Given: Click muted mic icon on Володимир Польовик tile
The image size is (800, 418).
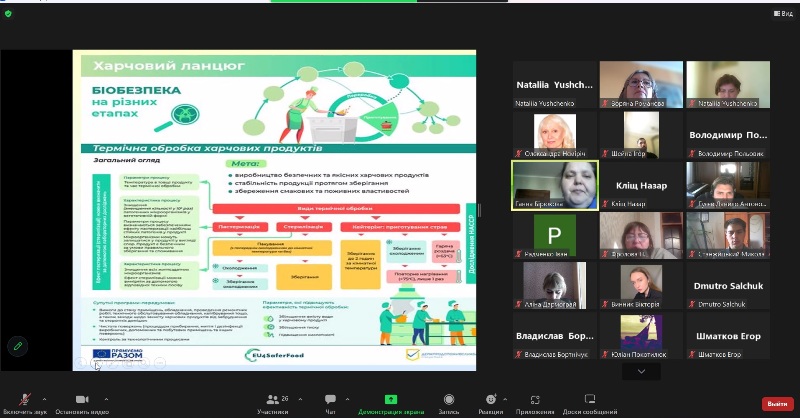Looking at the screenshot, I should click(x=692, y=154).
